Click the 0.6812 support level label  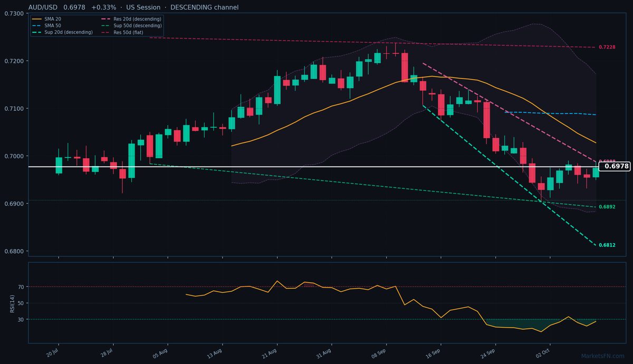click(x=607, y=245)
